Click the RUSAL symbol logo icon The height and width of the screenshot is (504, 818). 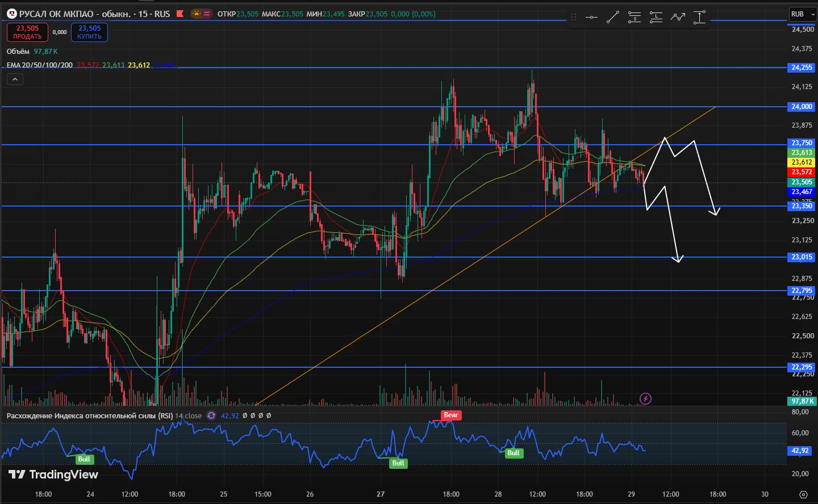[x=12, y=14]
